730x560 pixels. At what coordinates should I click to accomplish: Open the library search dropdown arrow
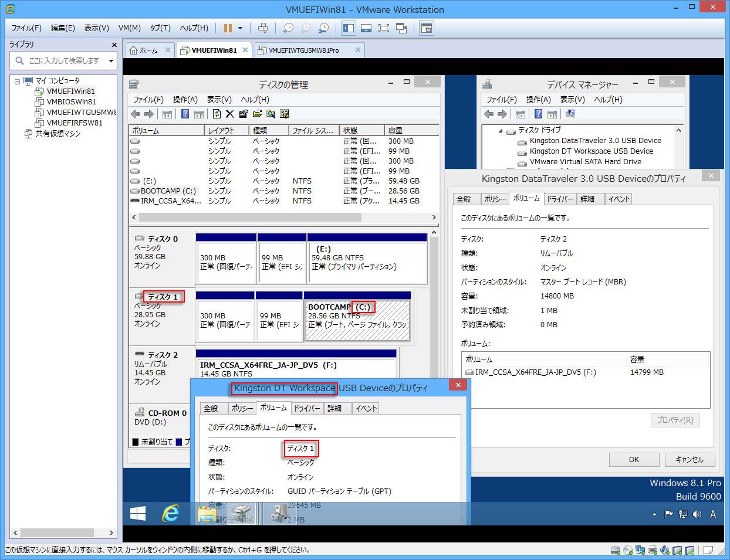(111, 60)
